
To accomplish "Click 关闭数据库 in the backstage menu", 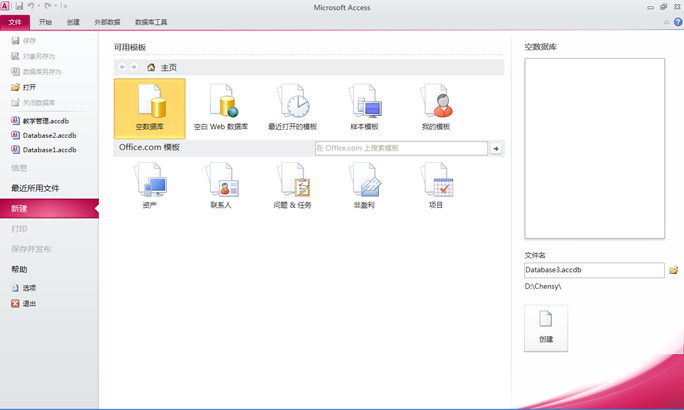I will [33, 102].
